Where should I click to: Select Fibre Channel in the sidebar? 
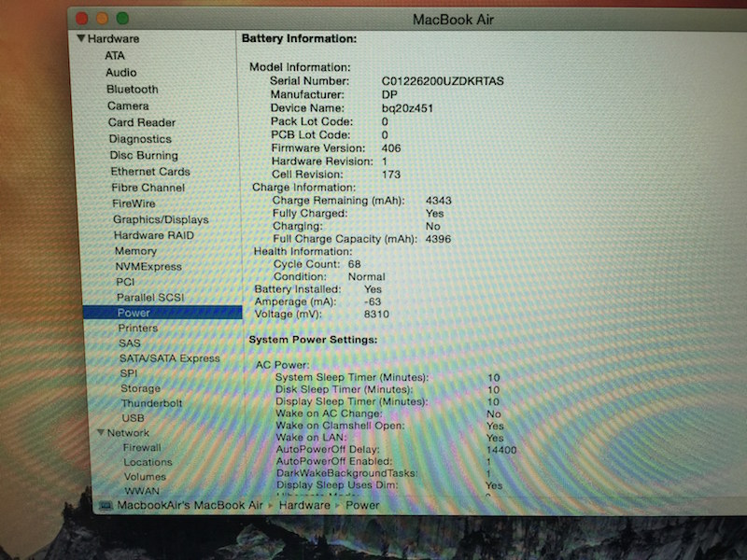[148, 188]
